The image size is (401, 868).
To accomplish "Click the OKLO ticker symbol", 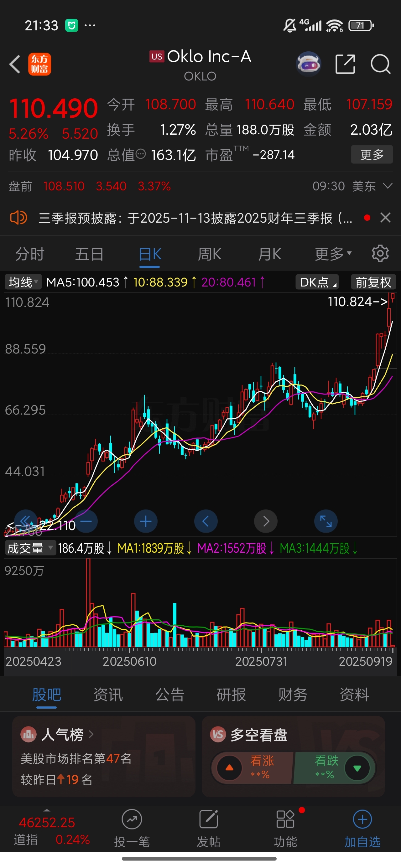I will (200, 76).
